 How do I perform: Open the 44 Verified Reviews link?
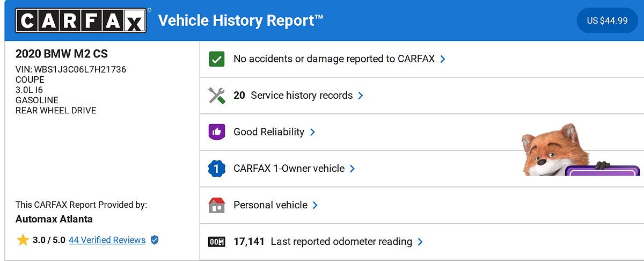coord(107,240)
